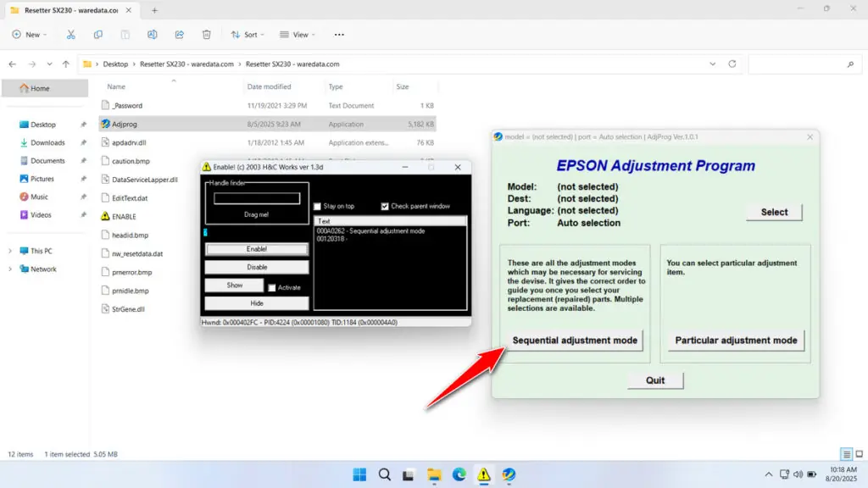This screenshot has height=488, width=868.
Task: Open the Adjustment Program from the taskbar
Action: 509,474
